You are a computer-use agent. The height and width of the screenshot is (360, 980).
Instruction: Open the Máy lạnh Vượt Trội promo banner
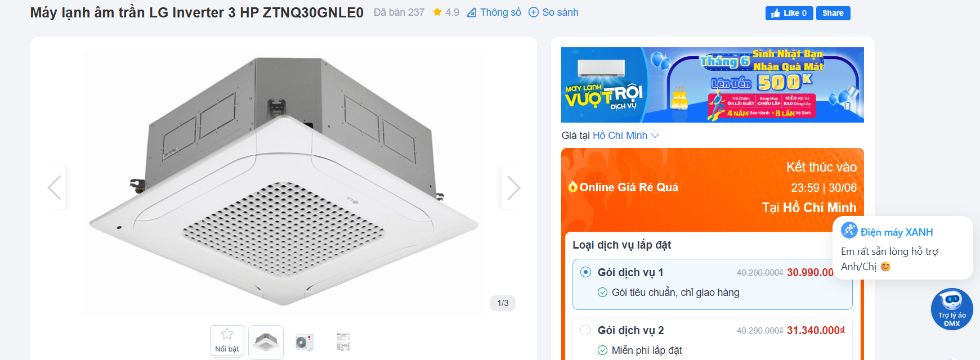(x=712, y=85)
